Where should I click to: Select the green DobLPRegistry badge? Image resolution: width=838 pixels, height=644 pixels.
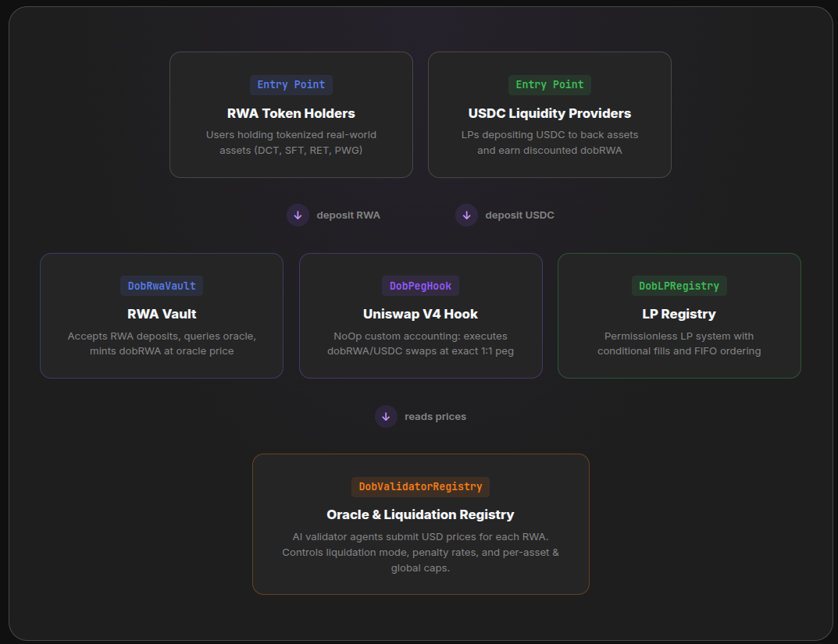[679, 286]
